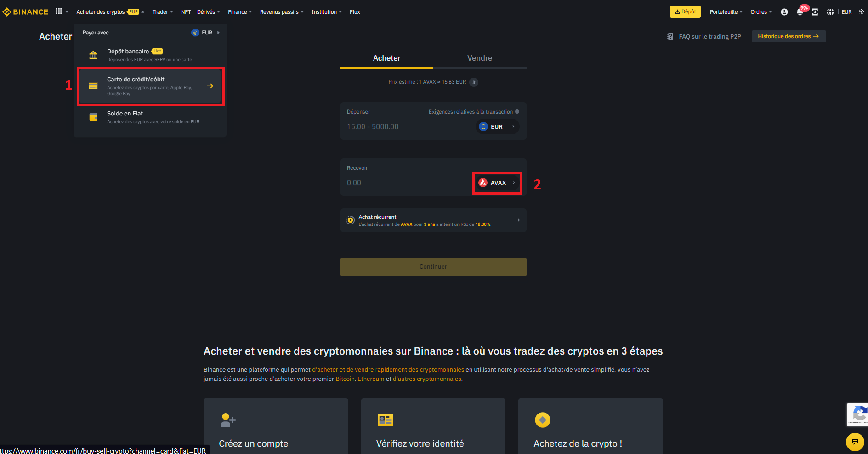Click the Prix estimé price text

(x=427, y=82)
